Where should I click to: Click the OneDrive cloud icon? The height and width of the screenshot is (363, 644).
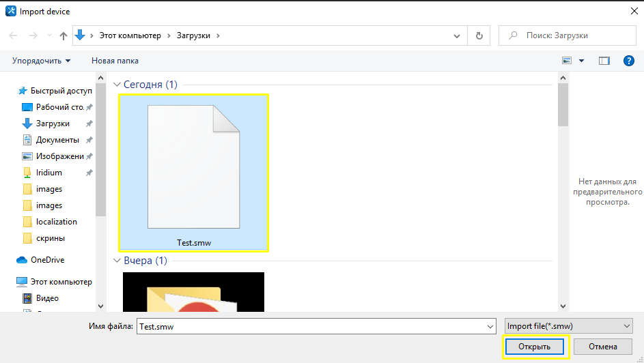pos(22,260)
